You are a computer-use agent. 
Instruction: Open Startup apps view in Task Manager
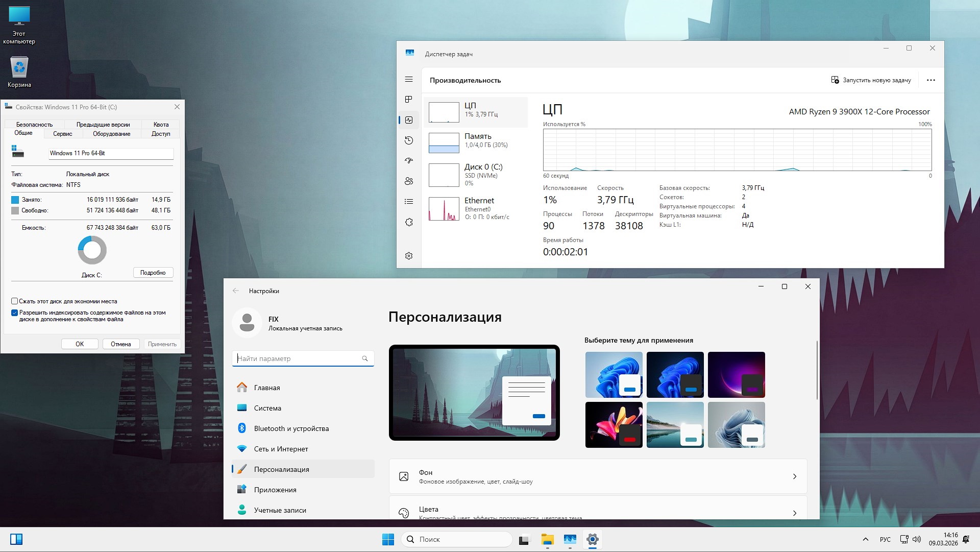click(x=408, y=160)
